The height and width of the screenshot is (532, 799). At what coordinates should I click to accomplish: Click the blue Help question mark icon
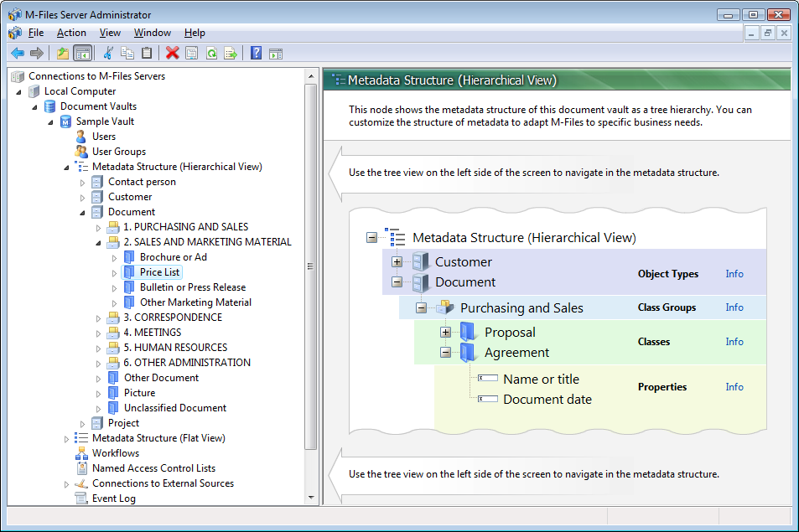tap(257, 53)
